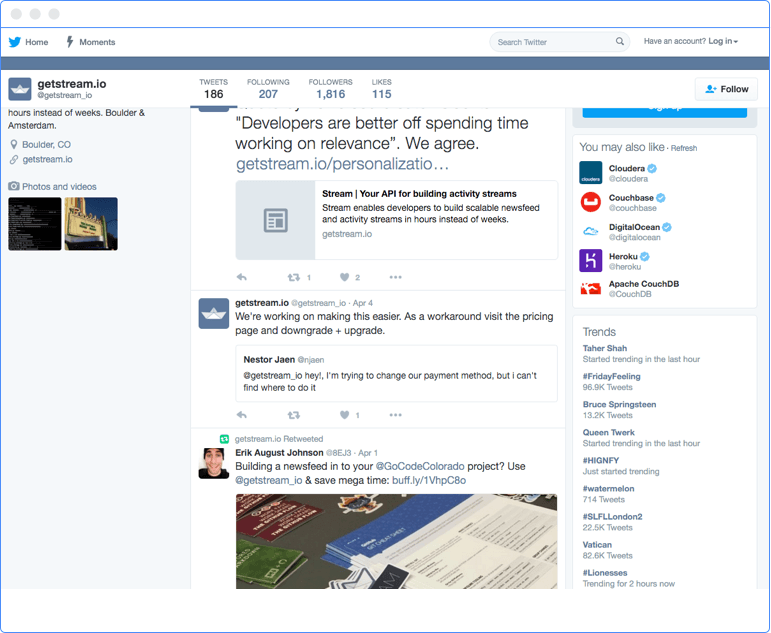Click the Heroku logo icon
The height and width of the screenshot is (633, 771).
point(591,261)
